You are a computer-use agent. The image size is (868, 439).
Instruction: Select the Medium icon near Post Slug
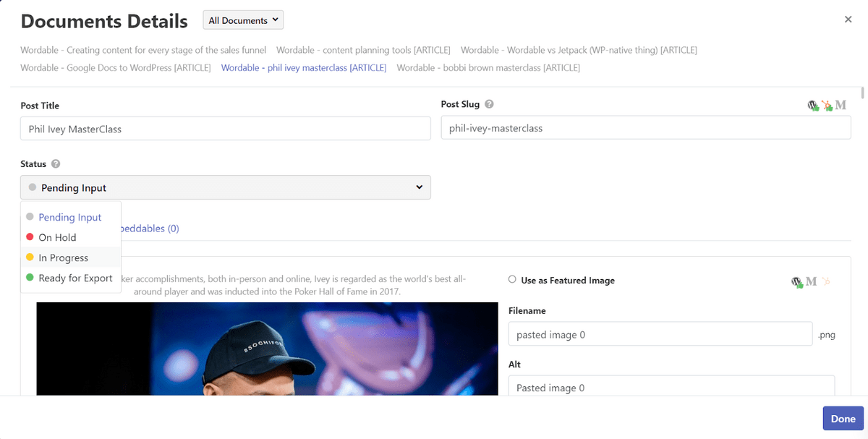click(839, 105)
